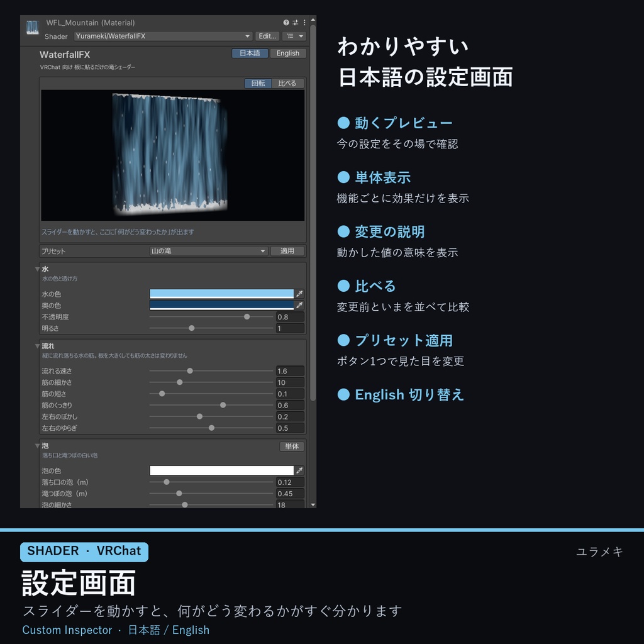Click the 不透明度 value field 0.8
Screen dimensions: 644x644
click(290, 317)
